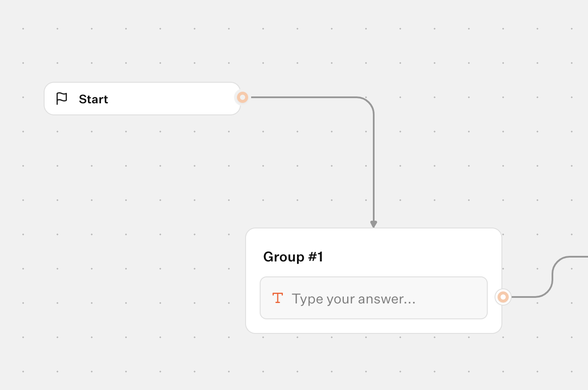The image size is (588, 390).
Task: Click the arrowhead entering Group #1
Action: tap(374, 224)
